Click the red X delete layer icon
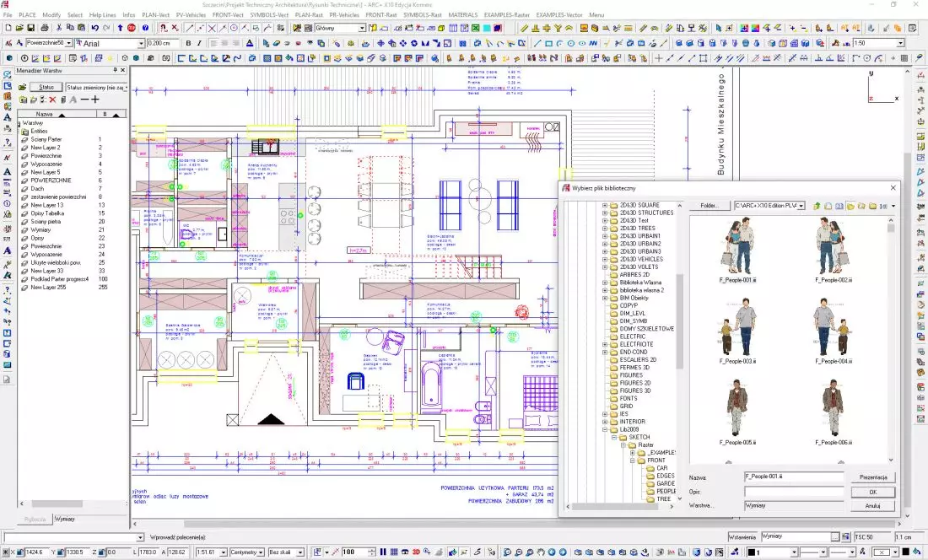 pyautogui.click(x=52, y=100)
